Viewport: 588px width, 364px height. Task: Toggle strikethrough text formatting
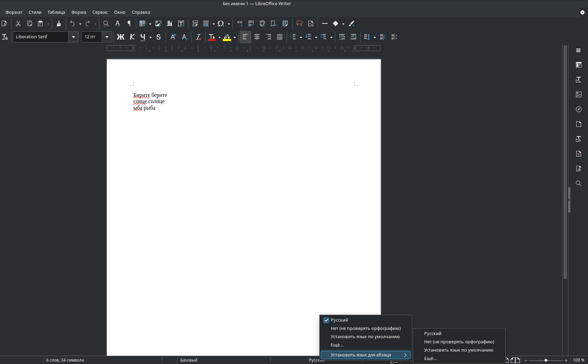tap(159, 37)
